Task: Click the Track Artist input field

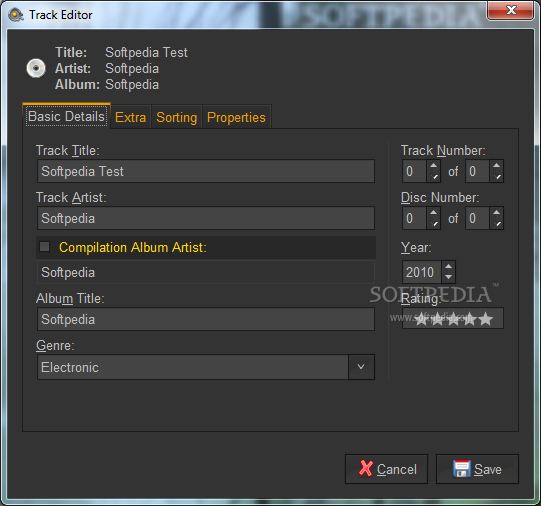Action: tap(206, 218)
